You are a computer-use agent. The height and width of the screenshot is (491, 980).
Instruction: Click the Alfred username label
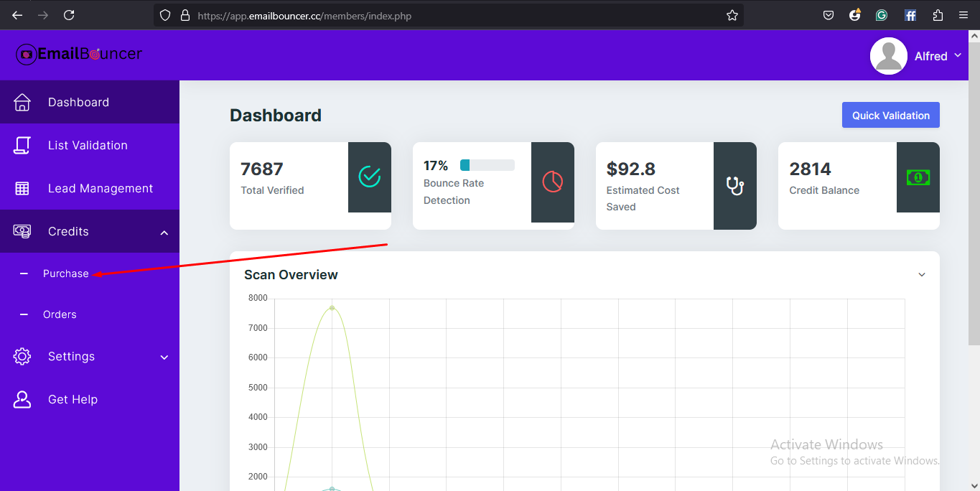point(931,56)
